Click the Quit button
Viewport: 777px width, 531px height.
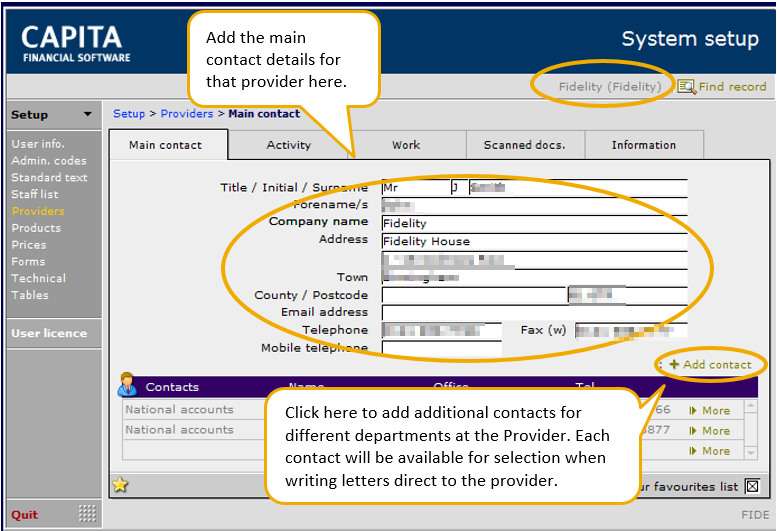[24, 515]
